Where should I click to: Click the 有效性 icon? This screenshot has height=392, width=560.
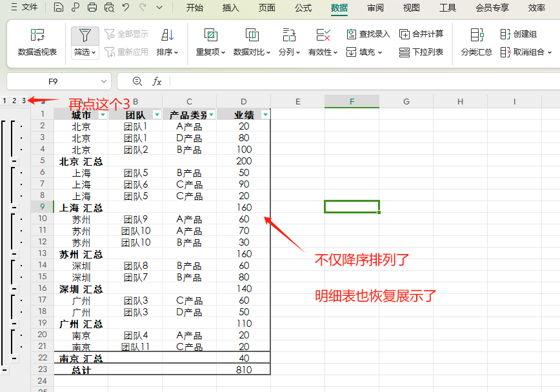(323, 35)
